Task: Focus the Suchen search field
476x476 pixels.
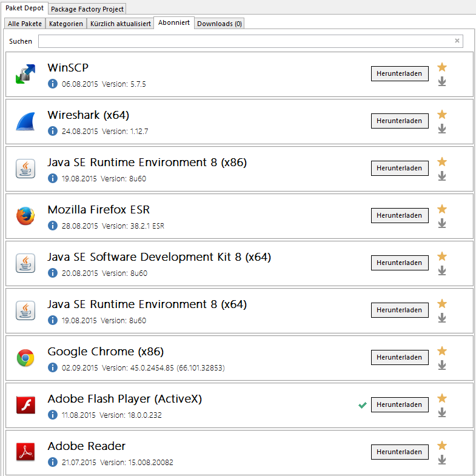Action: (x=250, y=41)
